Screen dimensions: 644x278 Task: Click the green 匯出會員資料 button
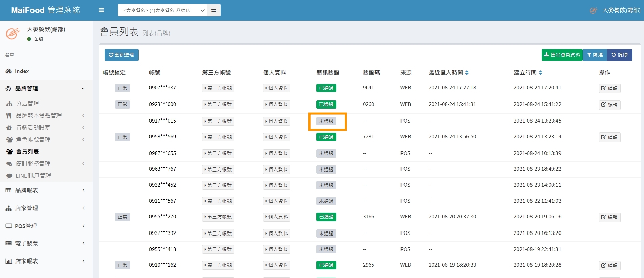(562, 55)
